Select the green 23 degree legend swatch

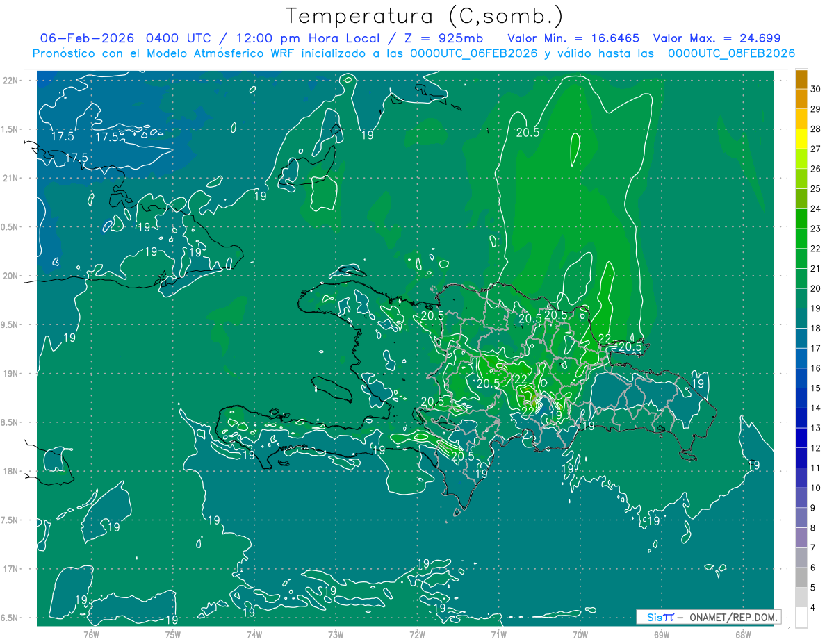(x=801, y=219)
